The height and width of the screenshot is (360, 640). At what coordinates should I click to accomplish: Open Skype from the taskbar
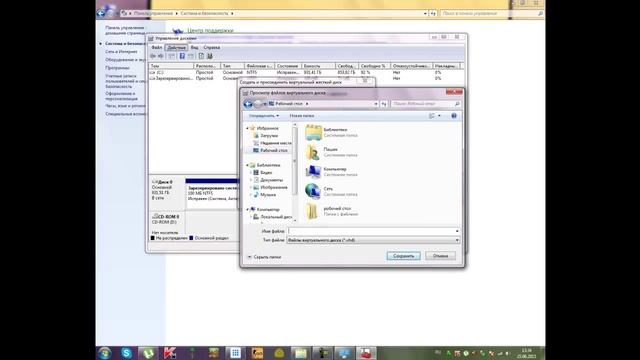click(127, 353)
